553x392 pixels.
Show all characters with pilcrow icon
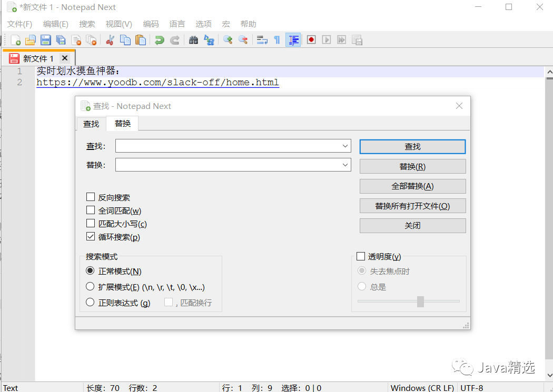(x=277, y=40)
